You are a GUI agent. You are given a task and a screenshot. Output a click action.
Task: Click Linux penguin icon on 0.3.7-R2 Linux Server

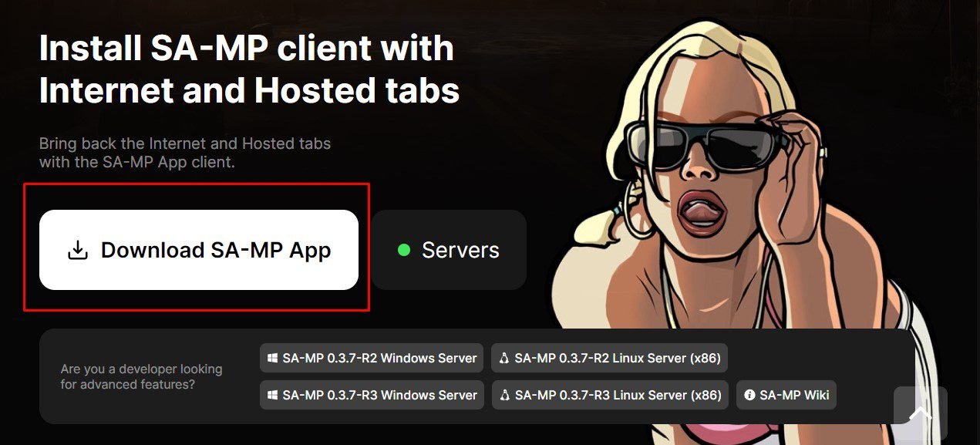(504, 358)
